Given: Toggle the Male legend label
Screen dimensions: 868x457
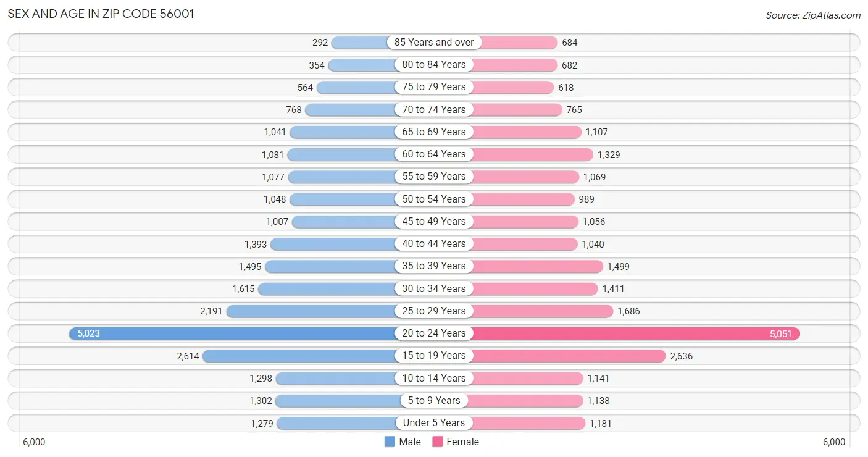Looking at the screenshot, I should pos(410,442).
